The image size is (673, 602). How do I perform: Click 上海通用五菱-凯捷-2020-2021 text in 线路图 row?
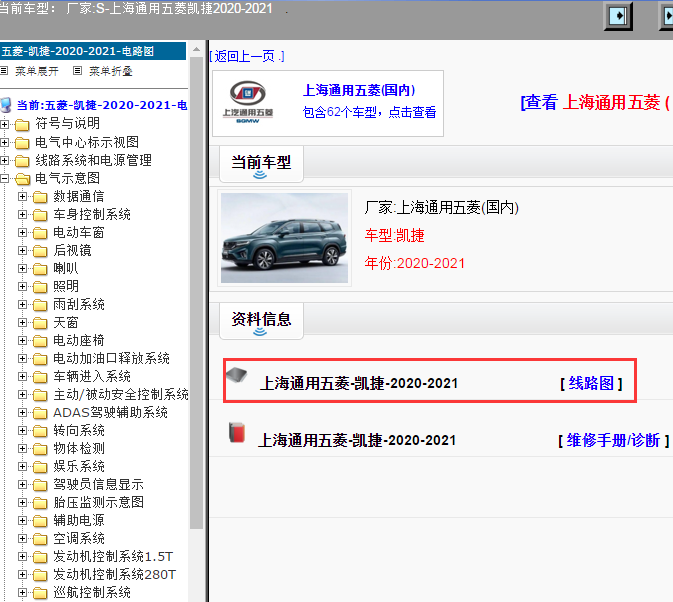point(359,383)
